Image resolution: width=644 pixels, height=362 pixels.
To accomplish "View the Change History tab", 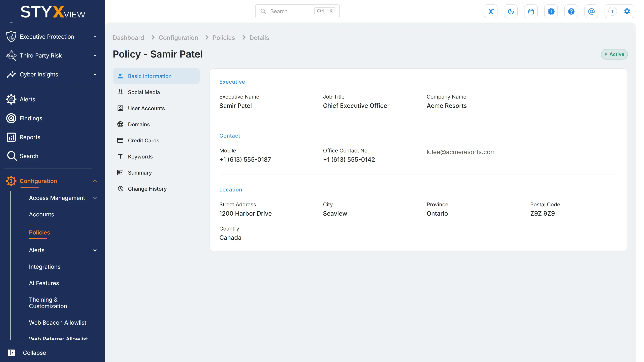I will tap(156, 189).
